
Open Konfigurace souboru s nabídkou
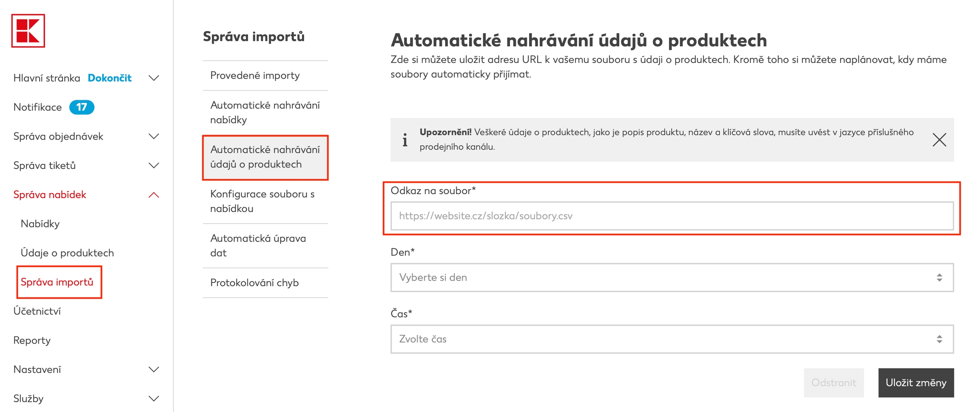pos(263,201)
